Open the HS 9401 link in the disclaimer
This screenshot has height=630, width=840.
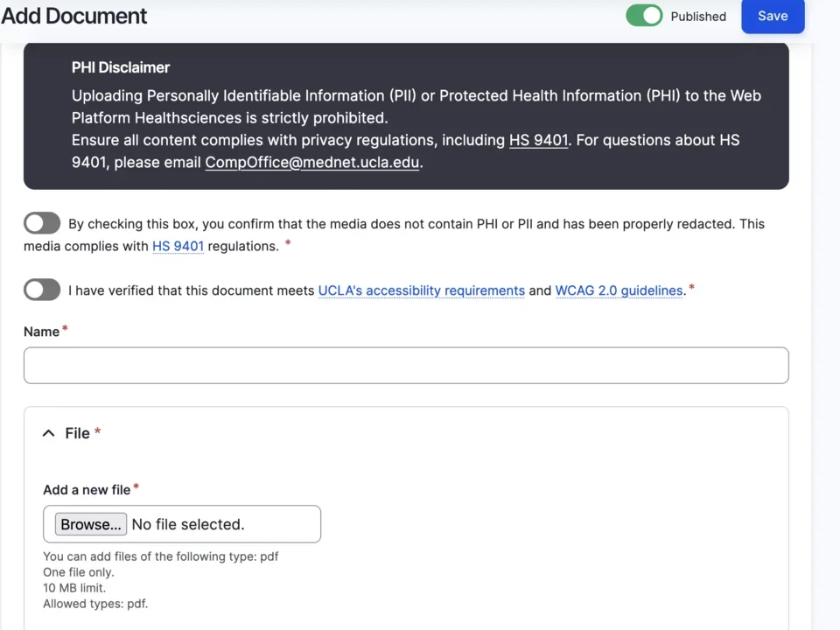tap(538, 140)
